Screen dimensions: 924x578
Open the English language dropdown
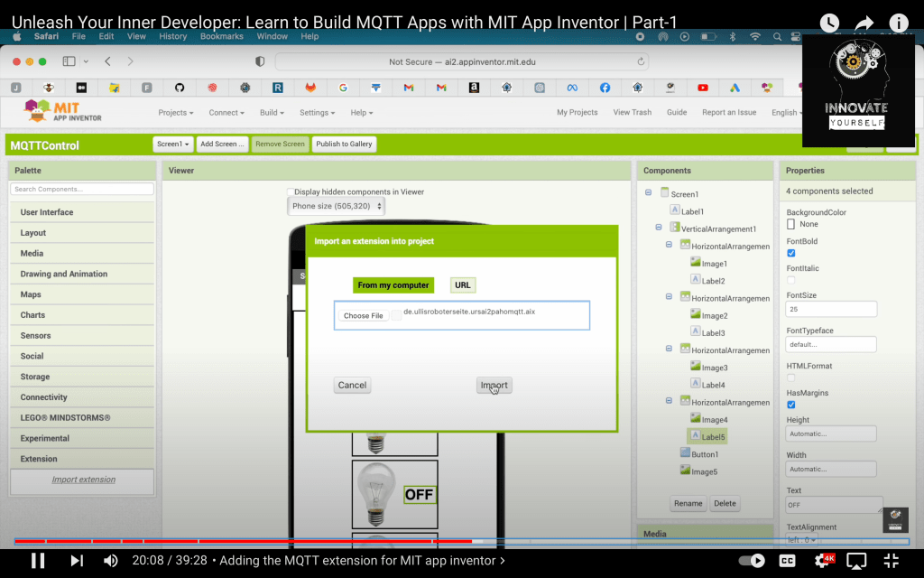coord(787,113)
